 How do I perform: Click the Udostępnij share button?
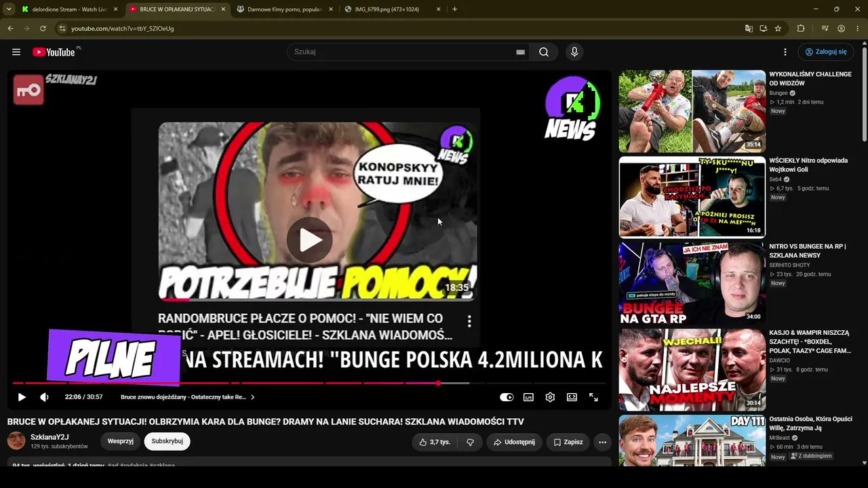(514, 442)
